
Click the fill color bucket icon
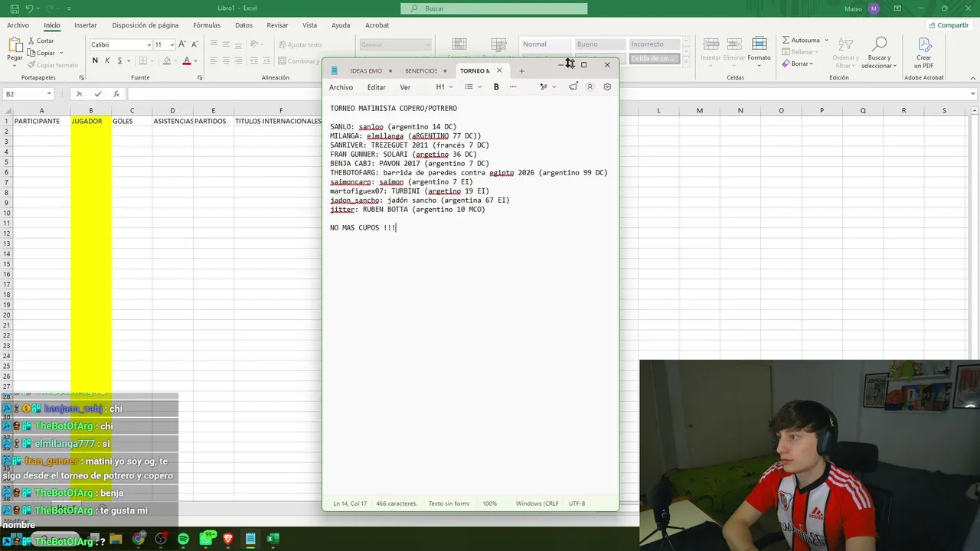coord(167,60)
